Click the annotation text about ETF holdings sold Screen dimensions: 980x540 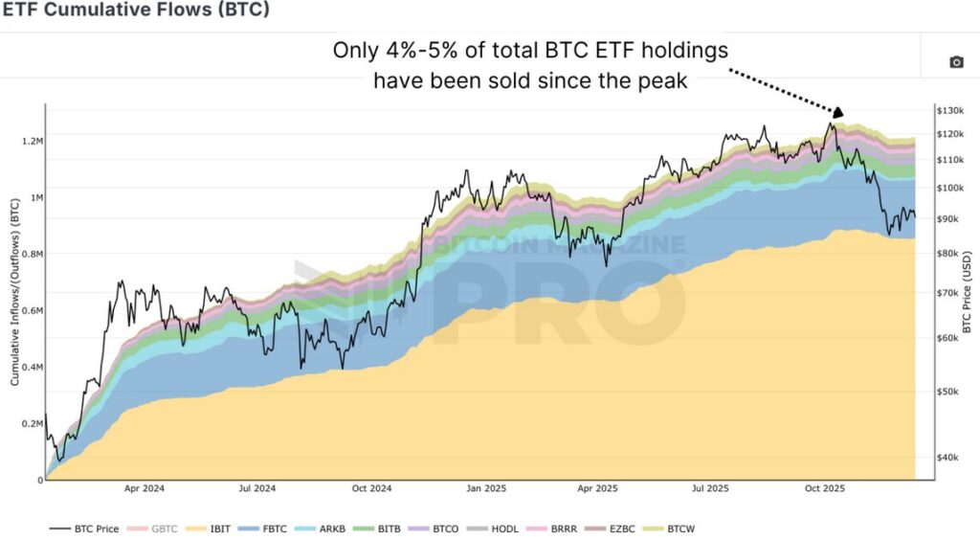530,64
